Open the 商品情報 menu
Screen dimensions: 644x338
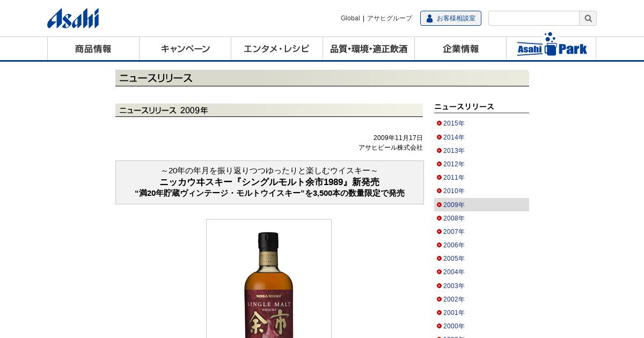coord(93,49)
